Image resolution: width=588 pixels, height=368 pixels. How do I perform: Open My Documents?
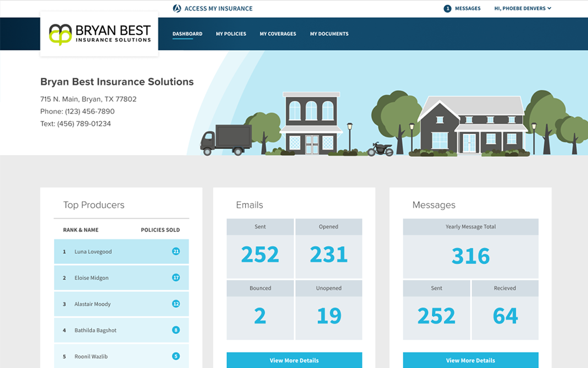coord(329,33)
